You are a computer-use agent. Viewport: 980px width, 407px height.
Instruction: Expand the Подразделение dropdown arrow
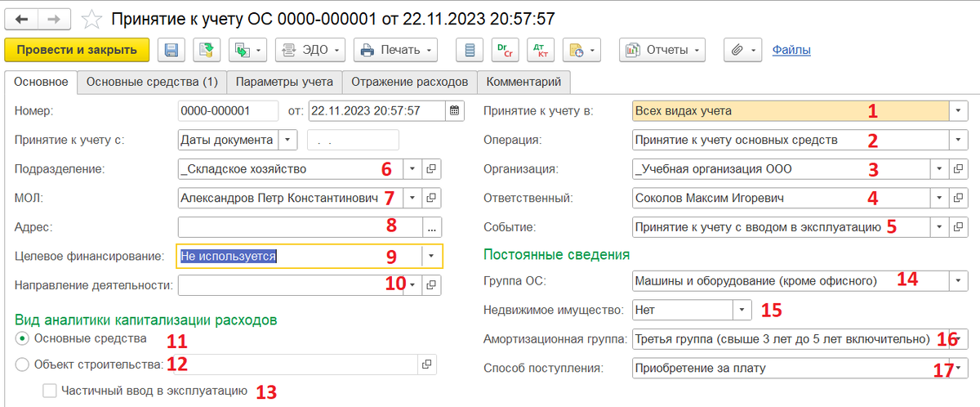click(413, 169)
